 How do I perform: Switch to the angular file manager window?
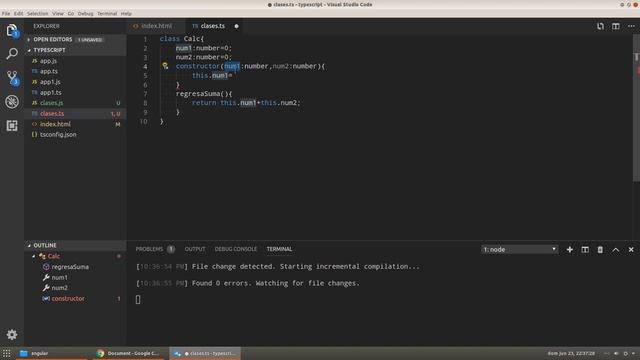coord(52,353)
